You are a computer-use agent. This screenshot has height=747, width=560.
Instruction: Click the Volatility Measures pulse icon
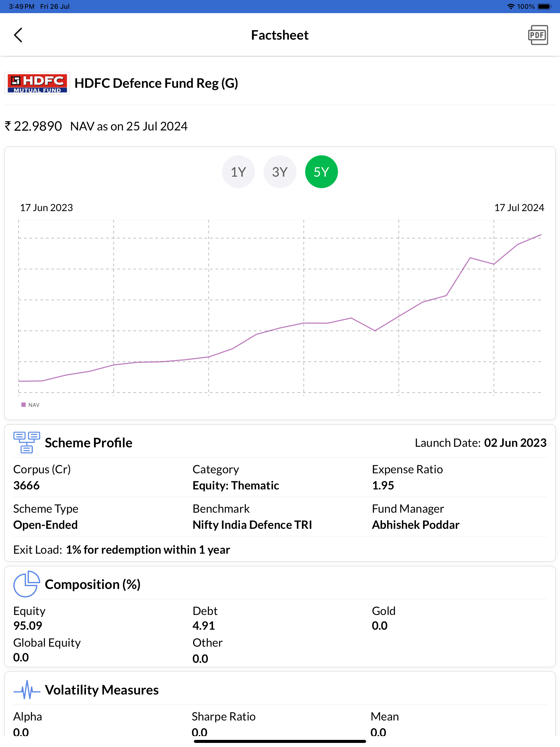pyautogui.click(x=27, y=690)
